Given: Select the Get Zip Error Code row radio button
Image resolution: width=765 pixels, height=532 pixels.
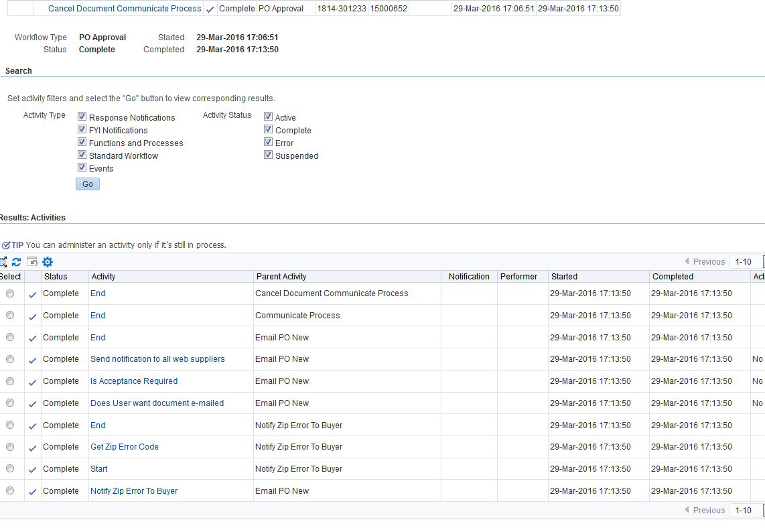Looking at the screenshot, I should 10,447.
